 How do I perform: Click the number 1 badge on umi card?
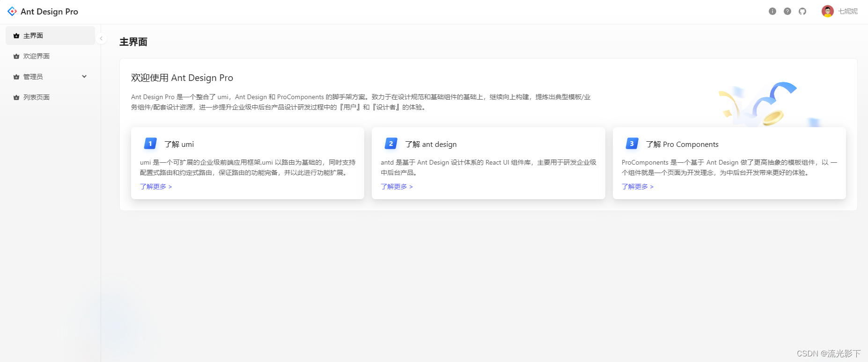click(x=150, y=144)
